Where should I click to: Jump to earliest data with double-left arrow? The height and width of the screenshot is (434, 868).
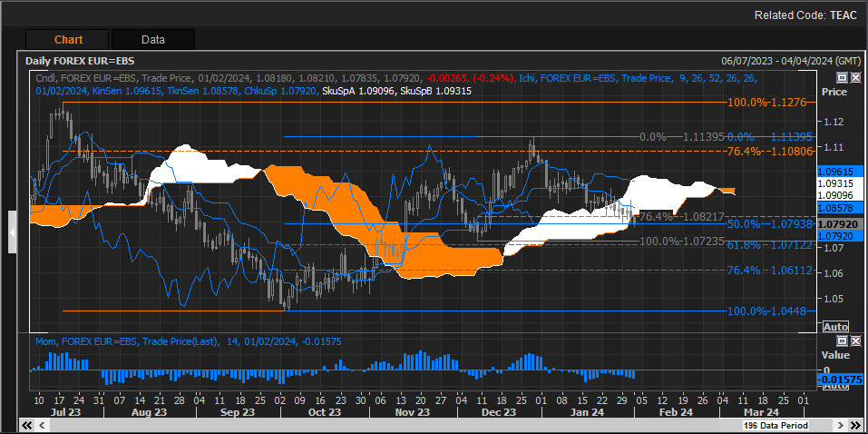[27, 425]
